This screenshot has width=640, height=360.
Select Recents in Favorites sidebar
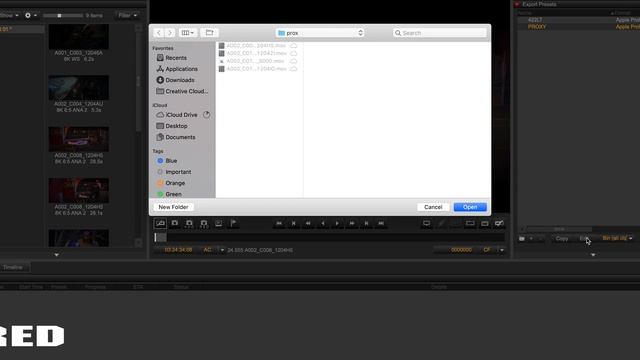[x=172, y=58]
